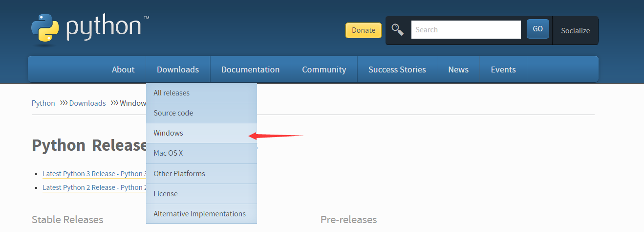This screenshot has height=232, width=644.
Task: Open the Community nav menu
Action: pyautogui.click(x=324, y=70)
